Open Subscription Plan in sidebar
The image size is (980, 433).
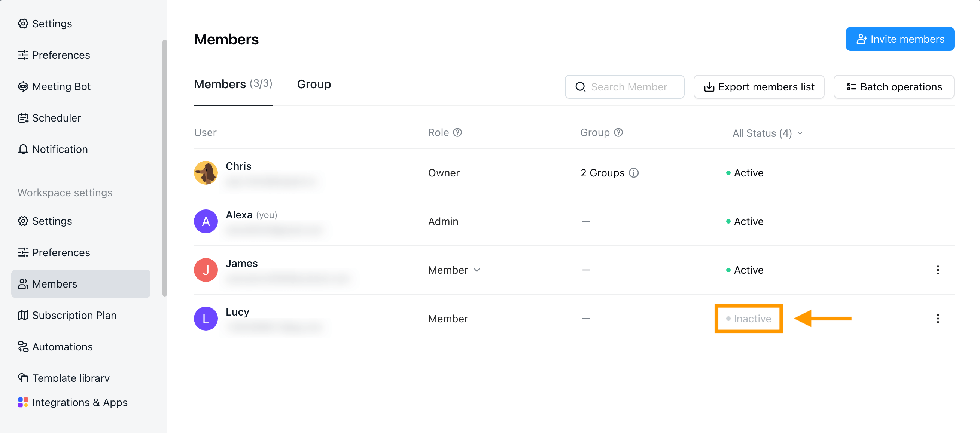(x=74, y=315)
